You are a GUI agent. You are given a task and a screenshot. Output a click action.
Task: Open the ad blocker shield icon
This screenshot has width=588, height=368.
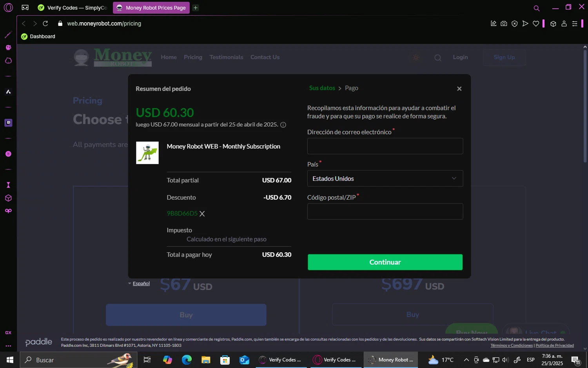pyautogui.click(x=515, y=24)
